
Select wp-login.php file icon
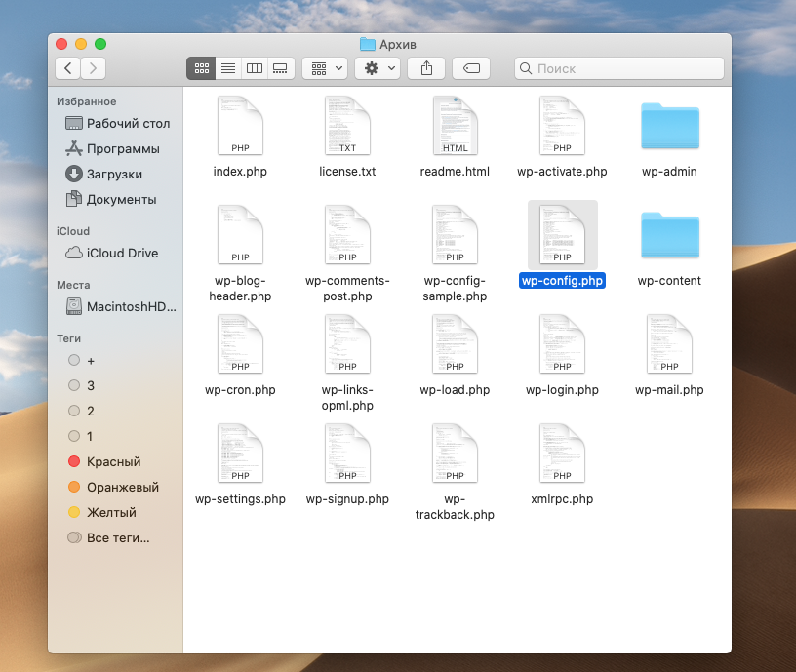coord(562,343)
